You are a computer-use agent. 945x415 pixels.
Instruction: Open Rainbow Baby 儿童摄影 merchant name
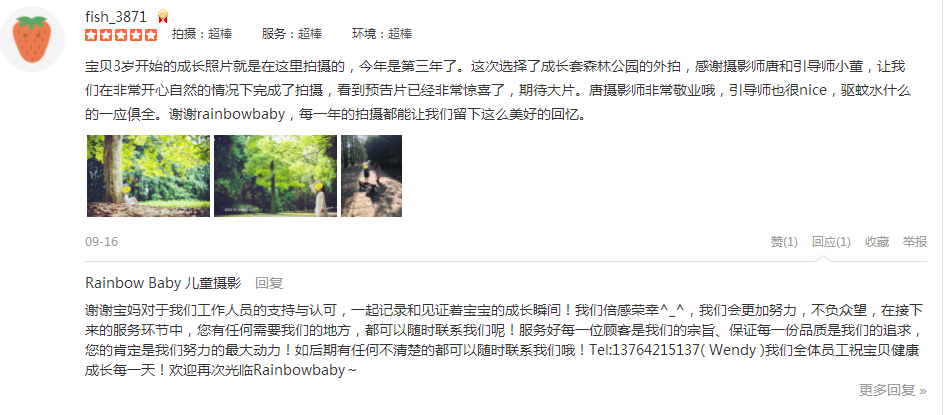point(163,283)
